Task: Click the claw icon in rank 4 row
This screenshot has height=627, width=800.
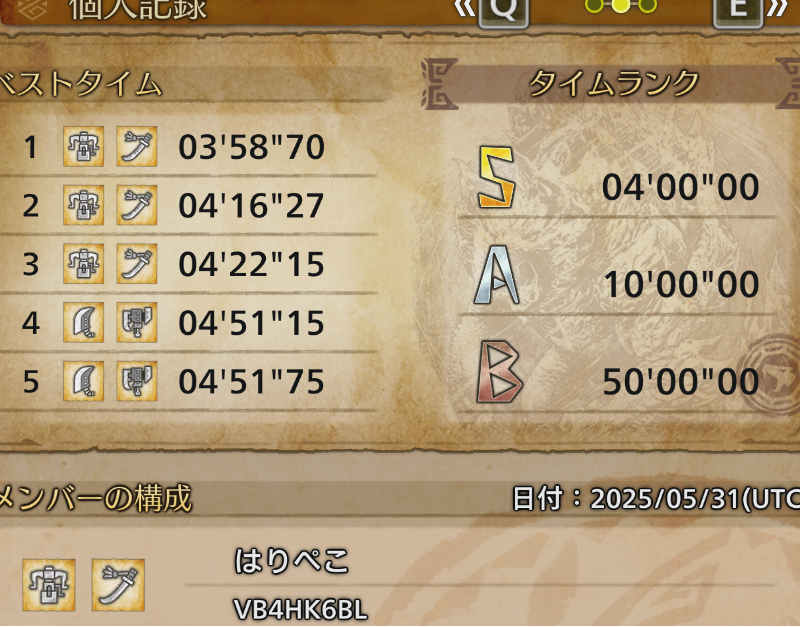Action: click(x=84, y=322)
